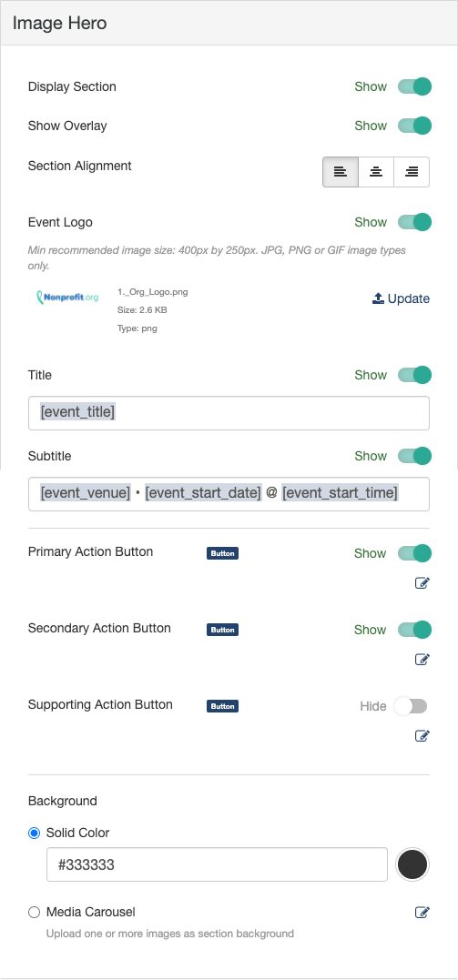This screenshot has width=458, height=980.
Task: Turn off the Show Overlay switch
Action: [415, 126]
